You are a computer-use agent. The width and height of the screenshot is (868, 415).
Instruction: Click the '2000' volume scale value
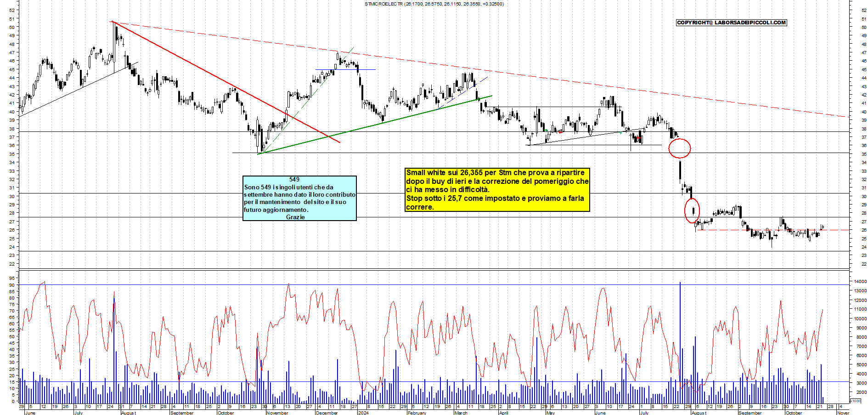[861, 392]
